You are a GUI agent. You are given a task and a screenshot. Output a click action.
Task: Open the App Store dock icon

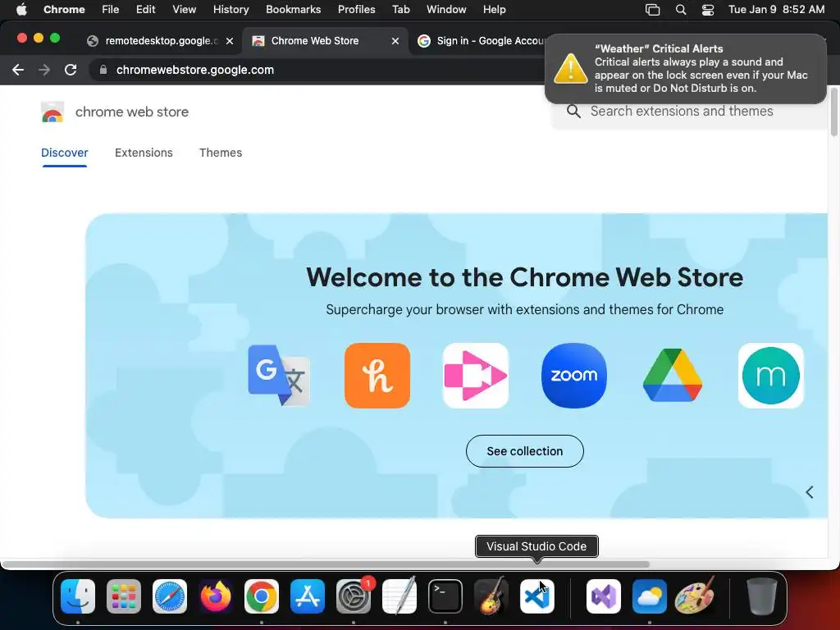308,596
